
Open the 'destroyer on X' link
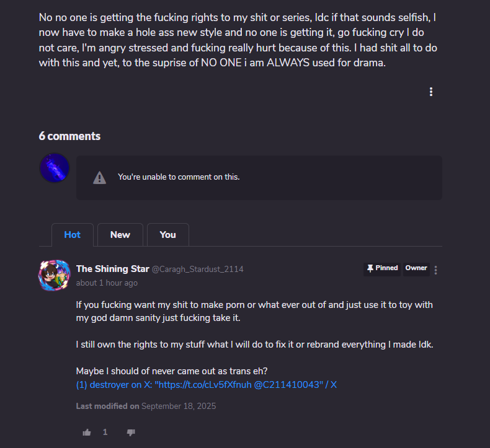(x=206, y=384)
